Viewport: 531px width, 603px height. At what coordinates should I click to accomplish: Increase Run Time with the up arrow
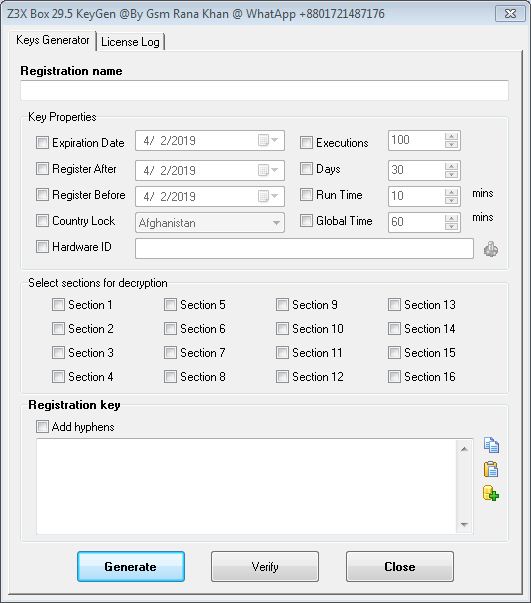tap(451, 192)
